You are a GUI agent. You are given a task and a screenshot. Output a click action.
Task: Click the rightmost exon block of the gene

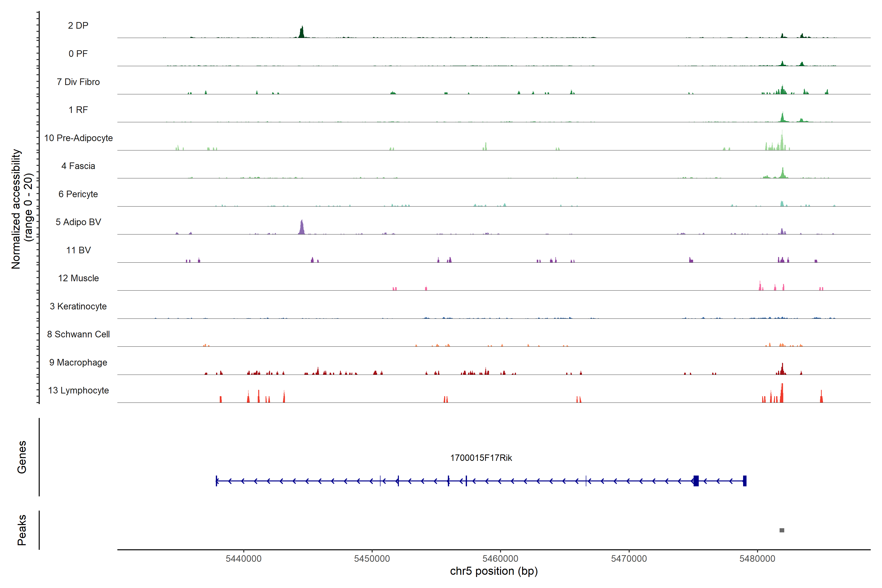point(745,481)
